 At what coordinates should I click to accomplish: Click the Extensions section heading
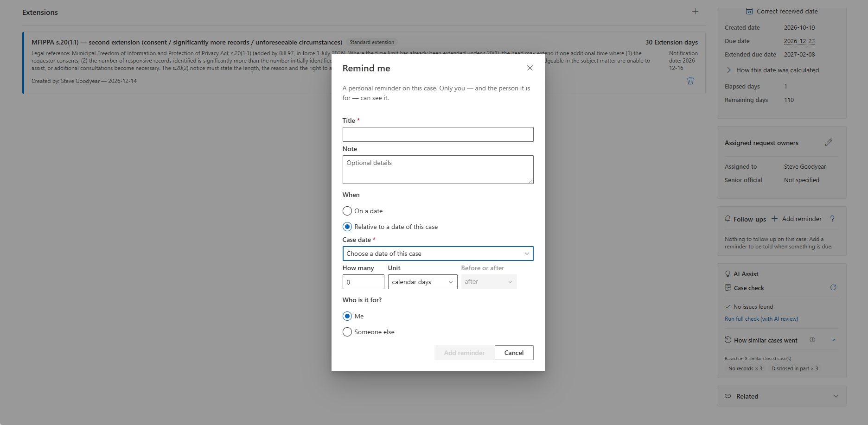40,13
